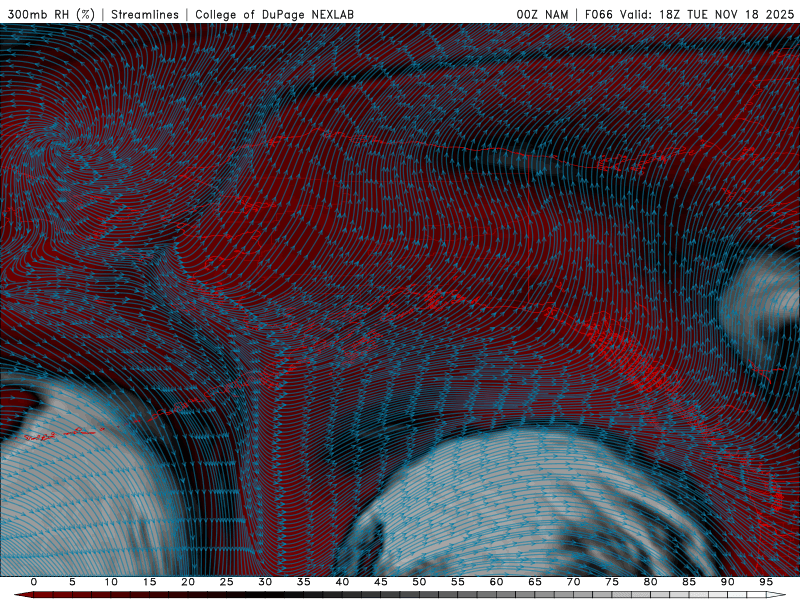Click the '90' label on the color scale
This screenshot has height=600, width=800.
pyautogui.click(x=727, y=582)
